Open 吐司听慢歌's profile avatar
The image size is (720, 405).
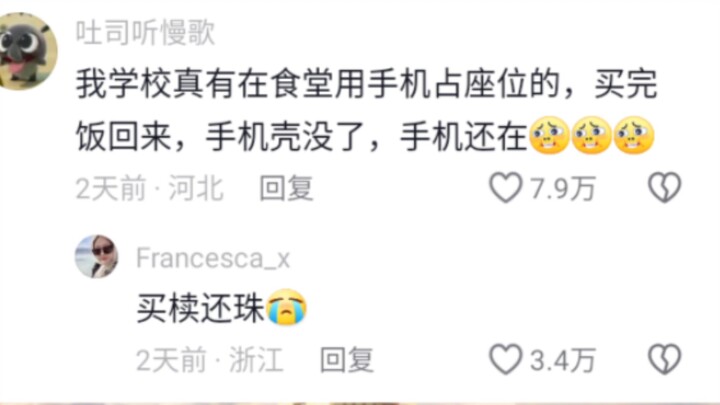[x=27, y=51]
